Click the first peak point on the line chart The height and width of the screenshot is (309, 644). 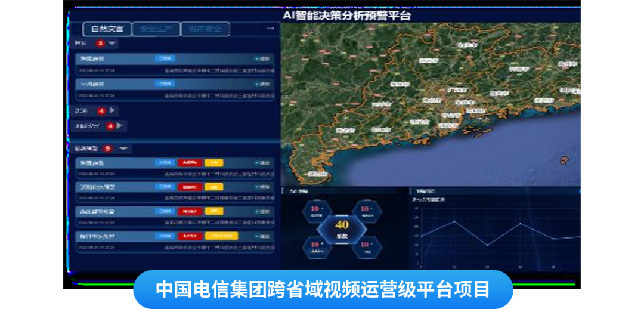tap(454, 221)
